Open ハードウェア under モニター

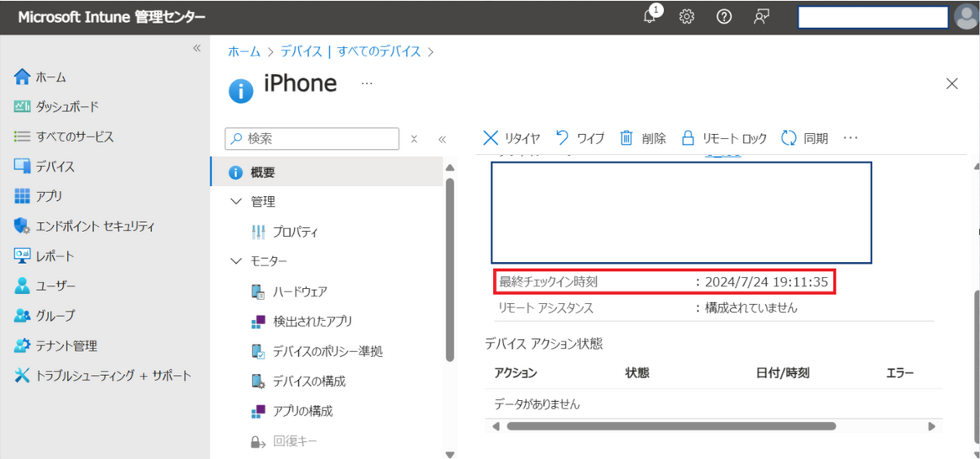(289, 292)
